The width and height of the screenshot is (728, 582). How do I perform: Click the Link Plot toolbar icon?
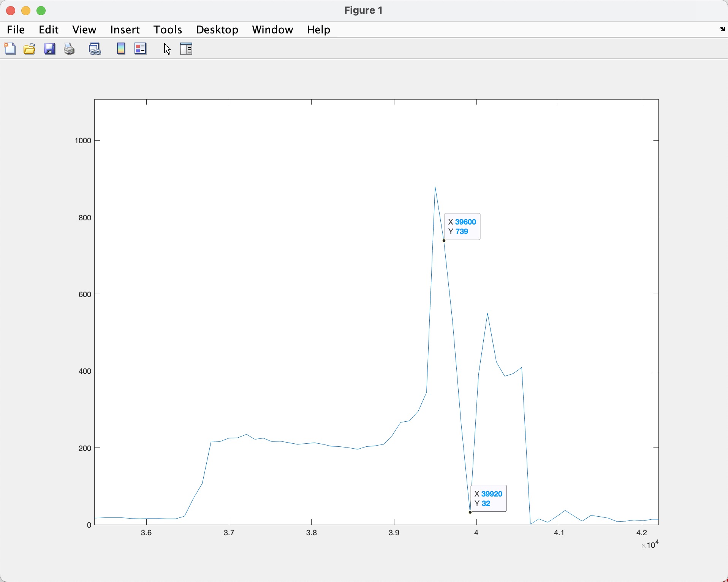95,49
